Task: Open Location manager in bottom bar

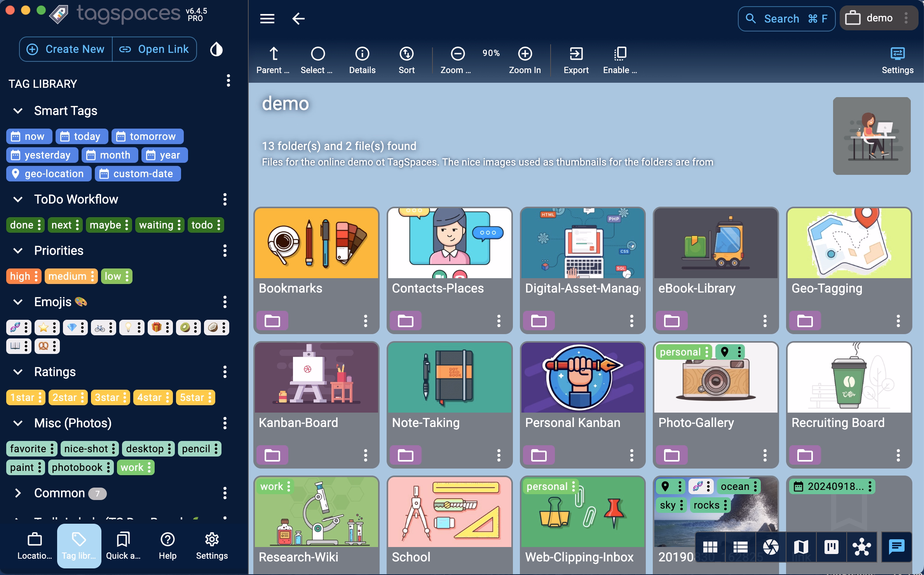Action: [x=35, y=546]
